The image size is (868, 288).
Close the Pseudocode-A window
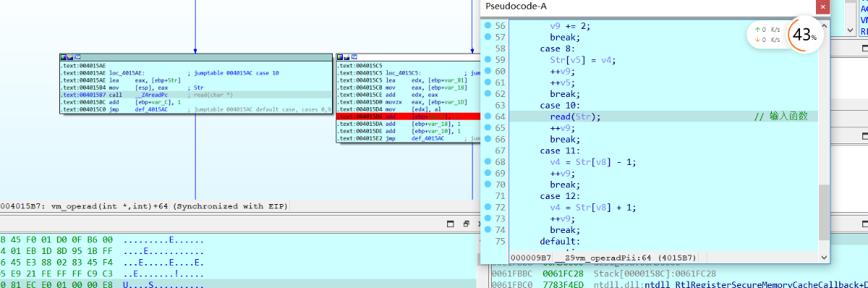822,7
